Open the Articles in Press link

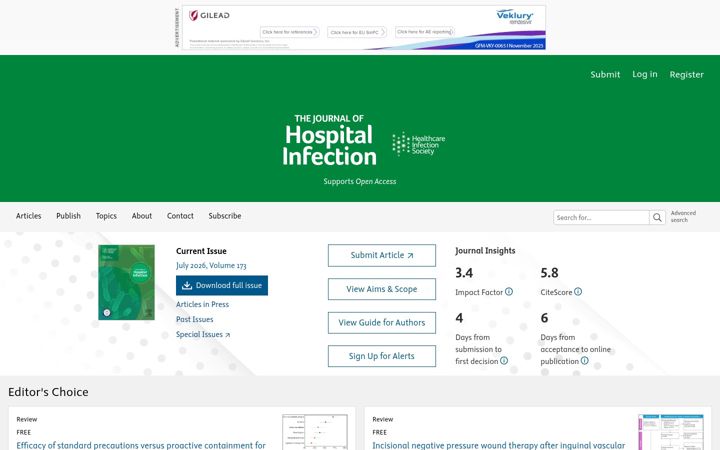[x=202, y=304]
